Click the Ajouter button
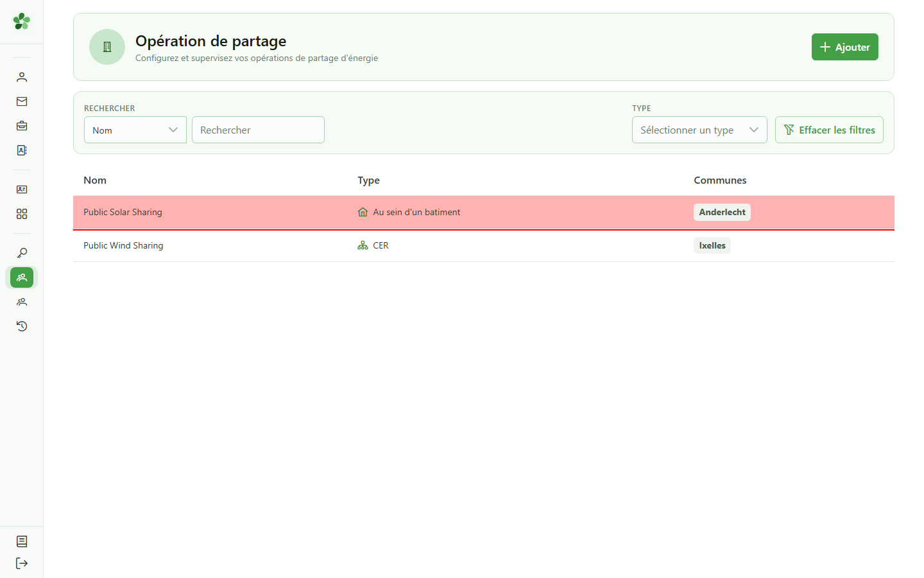This screenshot has height=578, width=924. point(844,47)
